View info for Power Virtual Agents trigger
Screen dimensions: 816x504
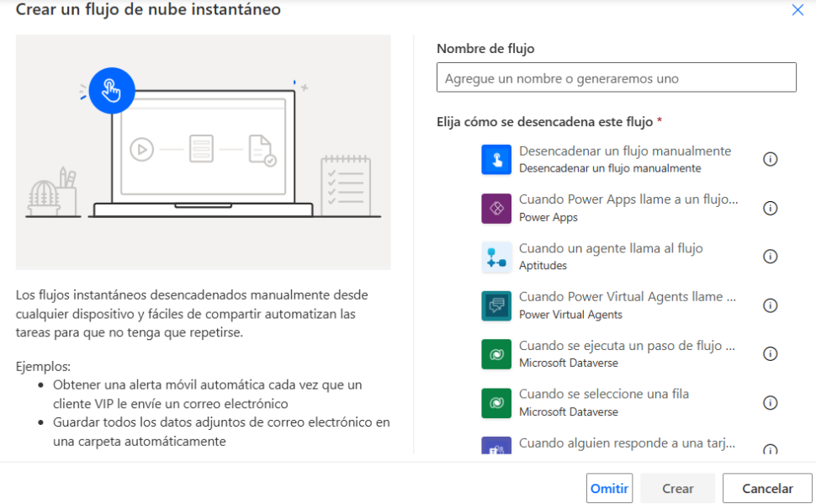[x=769, y=305]
